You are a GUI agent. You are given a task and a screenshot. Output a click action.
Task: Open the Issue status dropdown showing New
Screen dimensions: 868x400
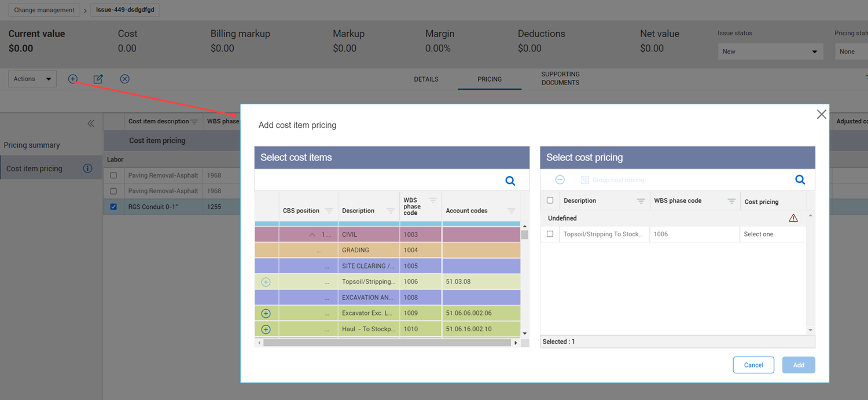pos(769,52)
